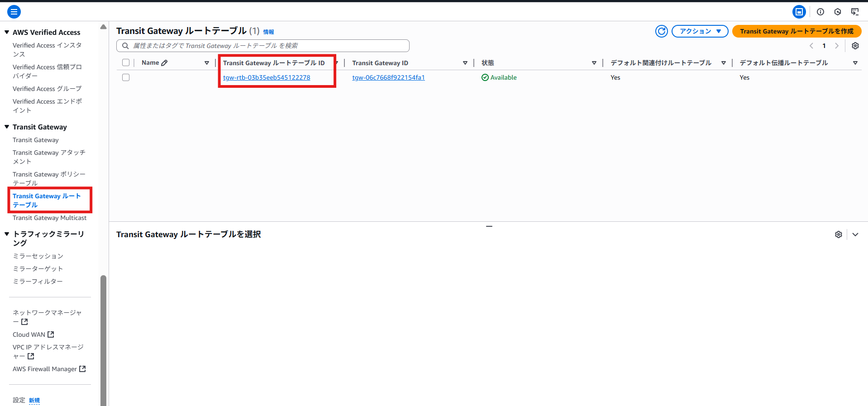Sort by 状態 column arrow
Screen dimensions: 868x406
tap(594, 63)
